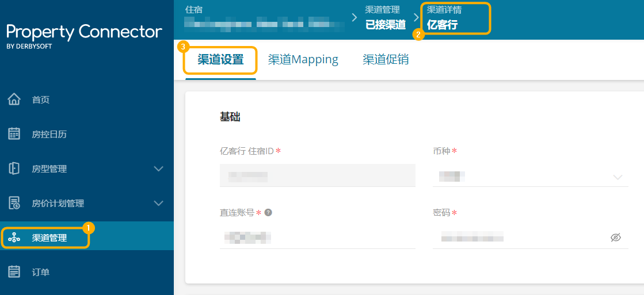Switch to the 渠道Mapping tab

(x=303, y=59)
